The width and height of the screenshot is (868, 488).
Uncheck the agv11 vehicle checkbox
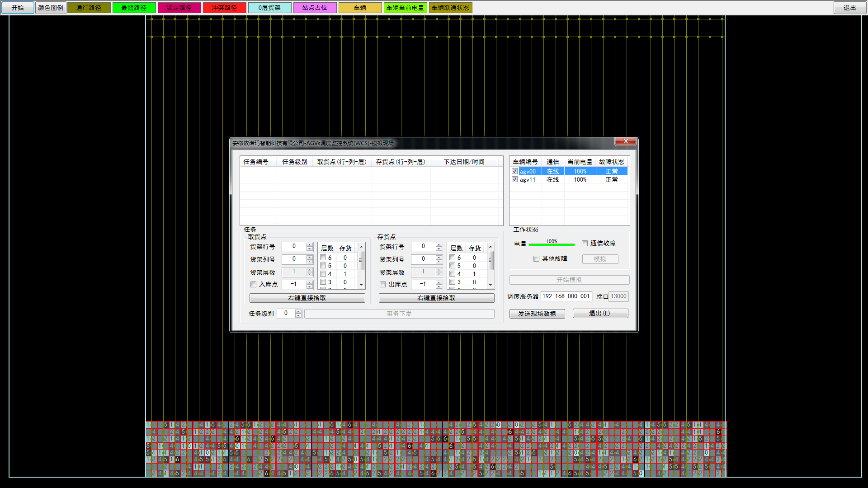(x=514, y=179)
